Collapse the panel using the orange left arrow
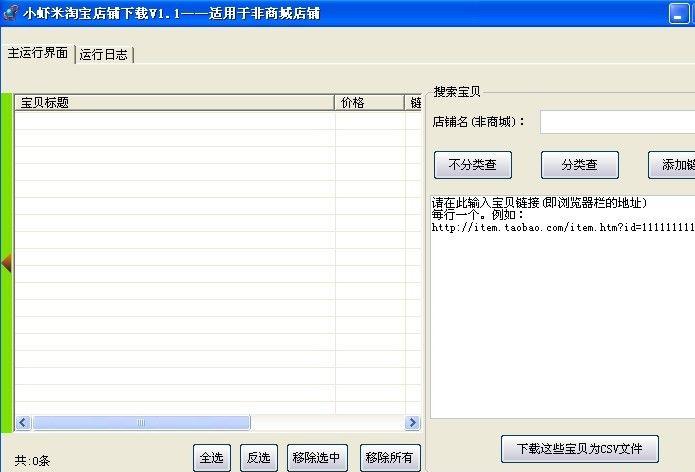695x472 pixels. click(x=6, y=263)
